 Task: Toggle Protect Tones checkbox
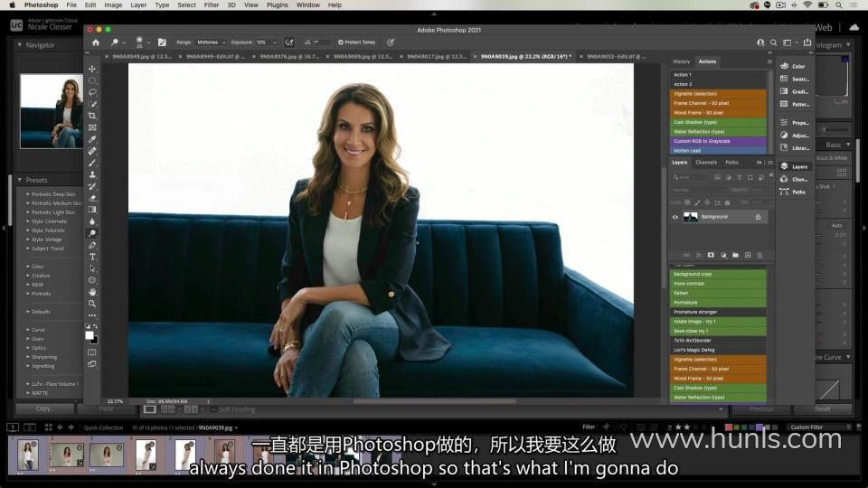pyautogui.click(x=341, y=42)
